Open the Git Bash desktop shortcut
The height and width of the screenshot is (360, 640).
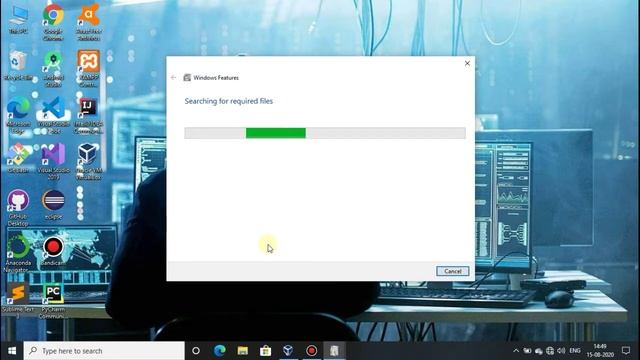(x=18, y=158)
